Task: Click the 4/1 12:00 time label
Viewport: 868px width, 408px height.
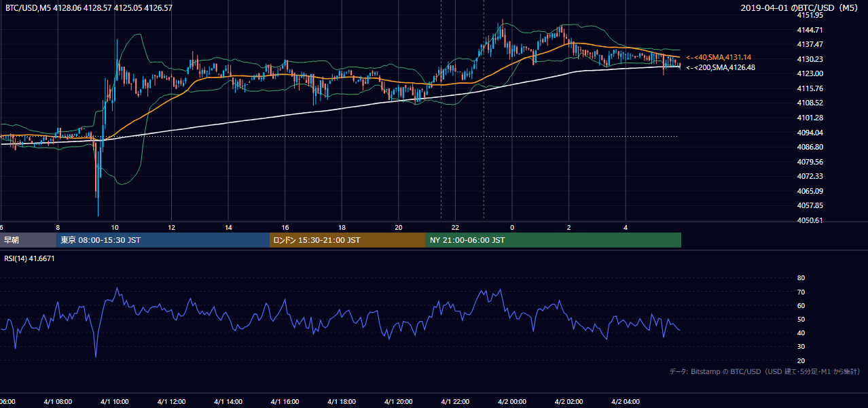Action: tap(171, 402)
